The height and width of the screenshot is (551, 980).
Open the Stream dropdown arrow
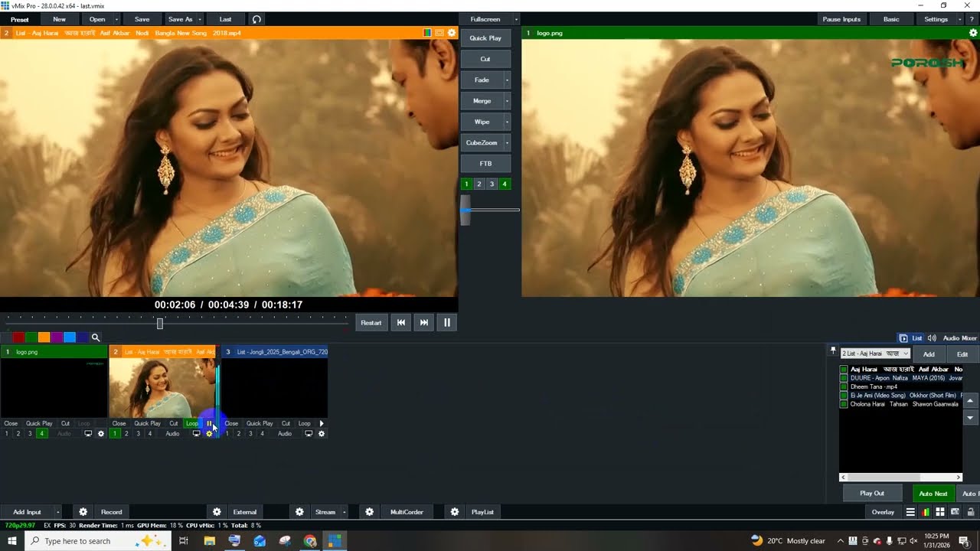[345, 512]
